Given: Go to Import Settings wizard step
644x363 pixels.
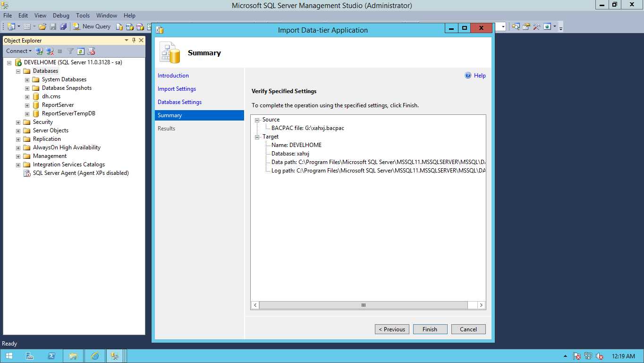Looking at the screenshot, I should coord(177,89).
